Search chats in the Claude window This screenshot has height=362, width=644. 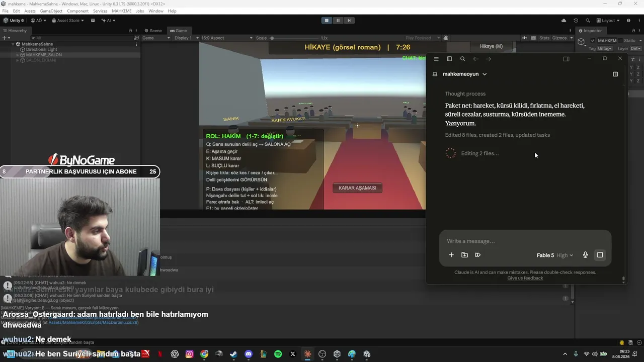(463, 59)
